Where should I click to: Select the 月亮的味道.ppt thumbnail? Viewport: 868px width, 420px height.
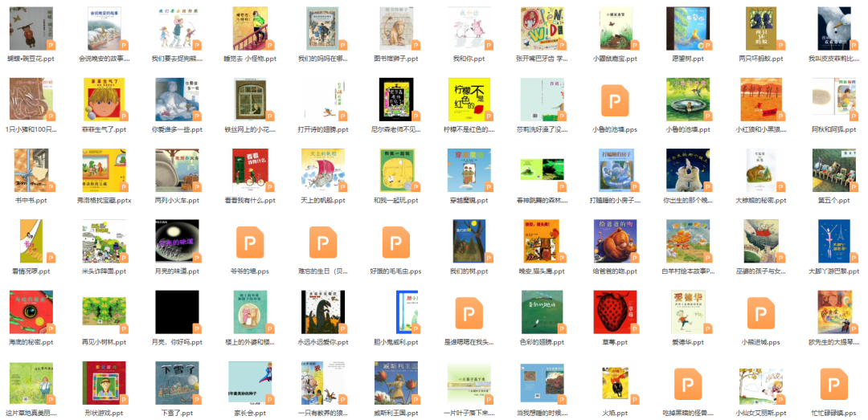pyautogui.click(x=177, y=241)
